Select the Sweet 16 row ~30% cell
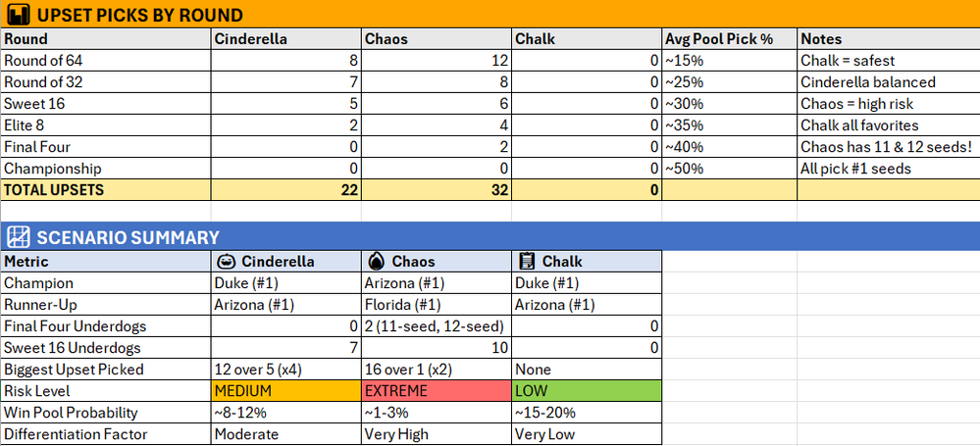 tap(730, 104)
